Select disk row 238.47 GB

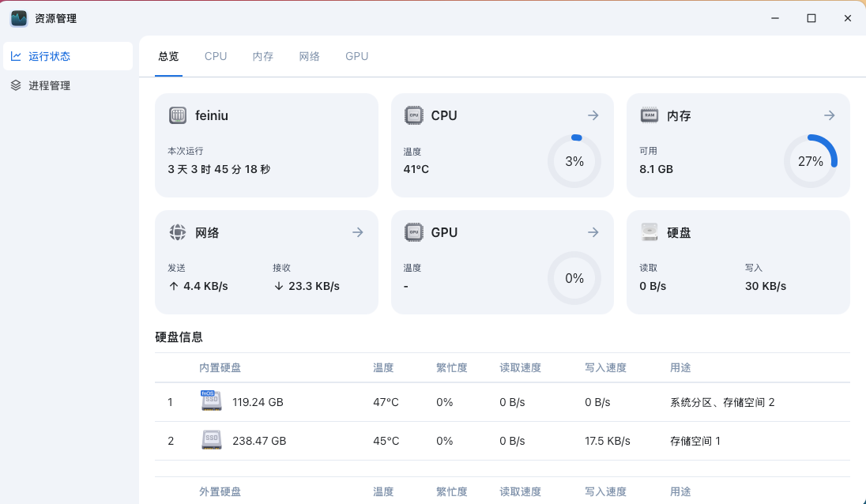point(502,441)
